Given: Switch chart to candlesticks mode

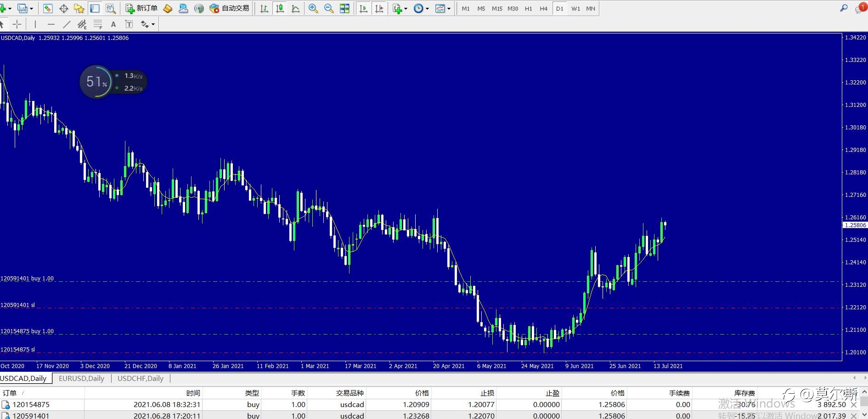Looking at the screenshot, I should (280, 8).
